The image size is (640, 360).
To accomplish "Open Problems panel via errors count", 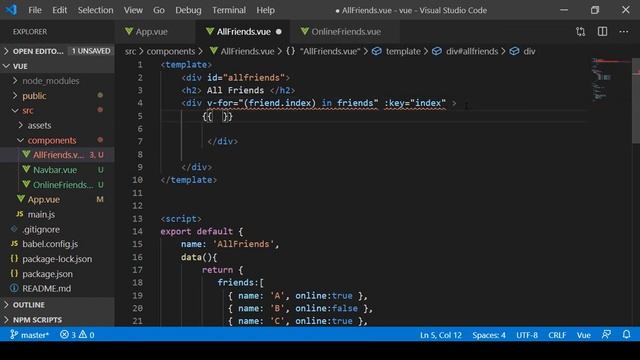I will pos(77,335).
